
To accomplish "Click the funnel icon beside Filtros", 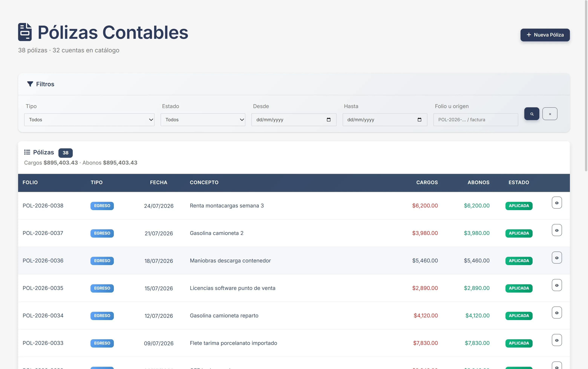I will pos(30,84).
